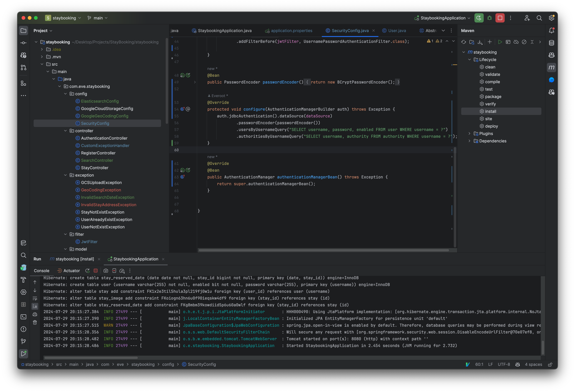Expand the Plugins node in Maven panel
575x392 pixels.
(x=469, y=133)
